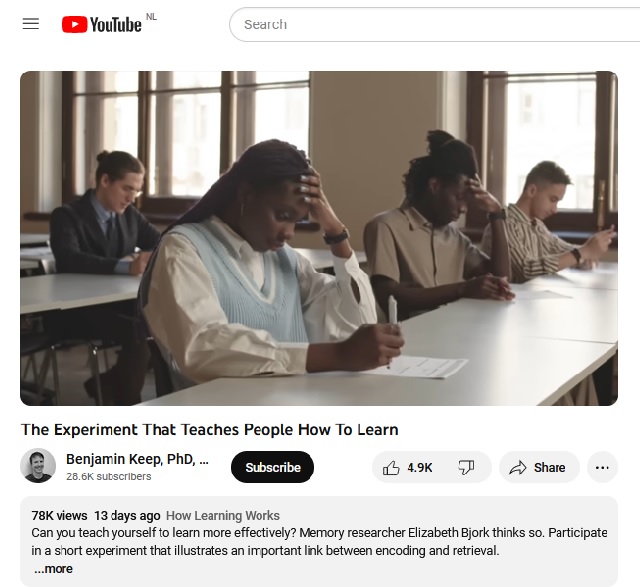Click the video player to play or pause

pos(319,238)
